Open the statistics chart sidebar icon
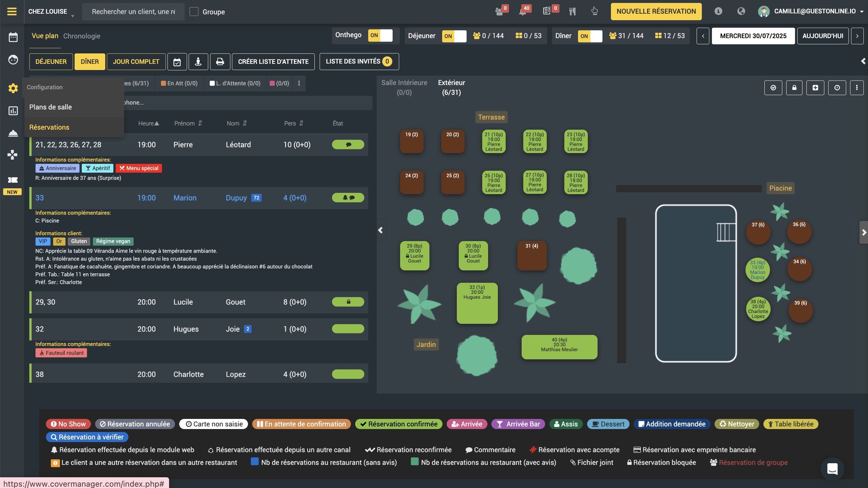The image size is (868, 488). click(x=13, y=111)
